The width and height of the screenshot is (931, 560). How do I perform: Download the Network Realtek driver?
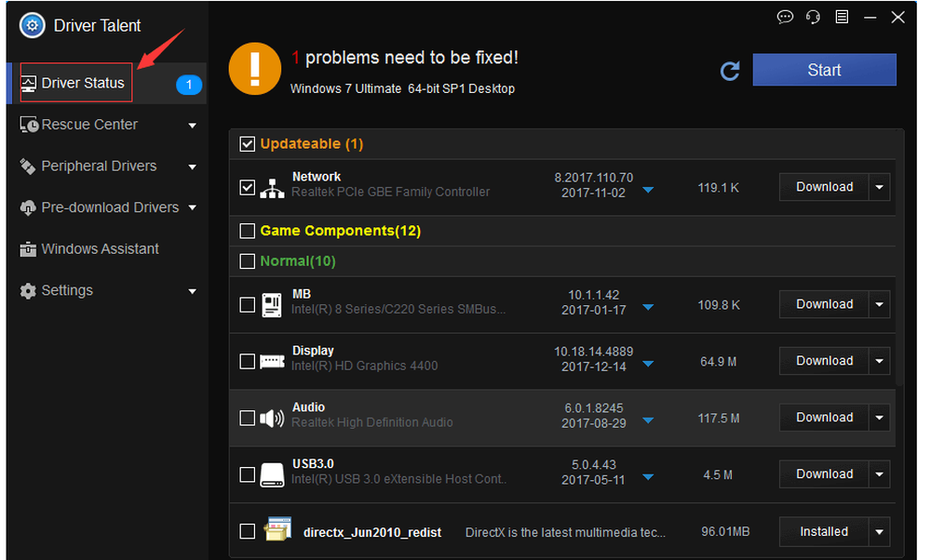pos(824,188)
